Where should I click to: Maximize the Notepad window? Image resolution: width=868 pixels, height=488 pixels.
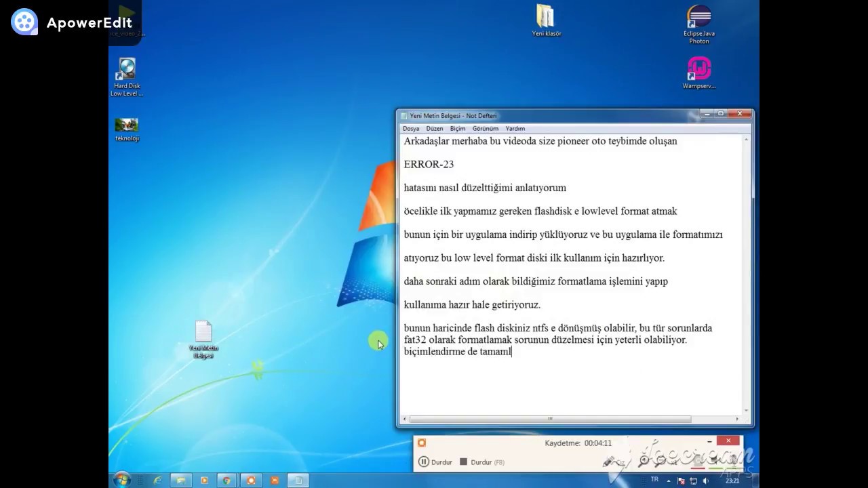click(721, 114)
